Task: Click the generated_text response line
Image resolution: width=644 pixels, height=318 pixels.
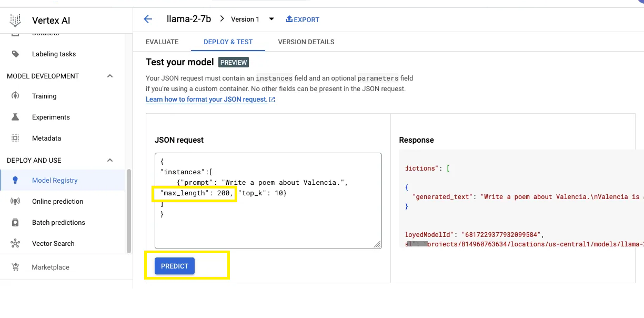Action: coord(528,196)
